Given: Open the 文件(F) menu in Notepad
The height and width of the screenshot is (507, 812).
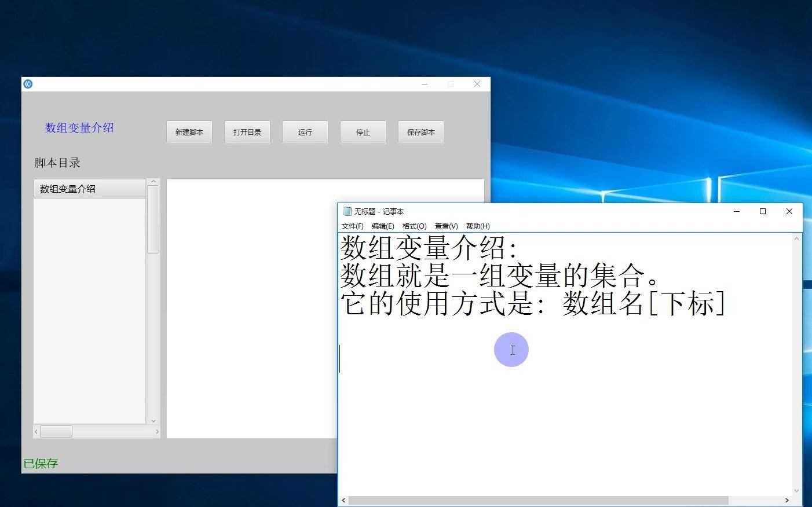Looking at the screenshot, I should [353, 226].
